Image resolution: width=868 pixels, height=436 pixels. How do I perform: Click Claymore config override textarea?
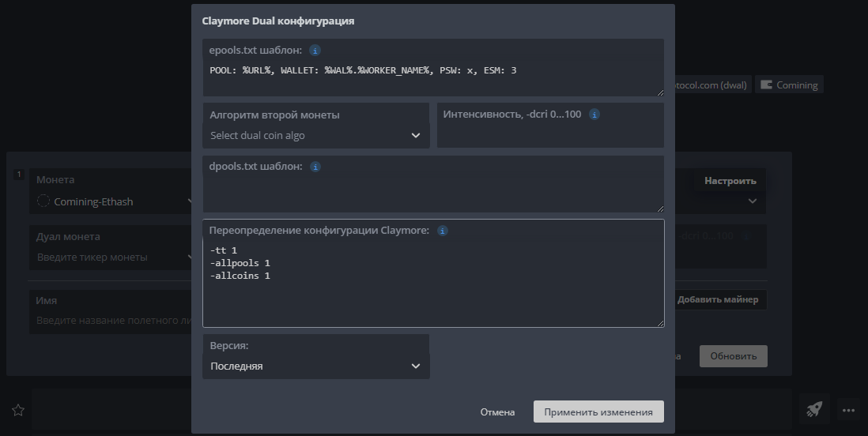point(433,273)
